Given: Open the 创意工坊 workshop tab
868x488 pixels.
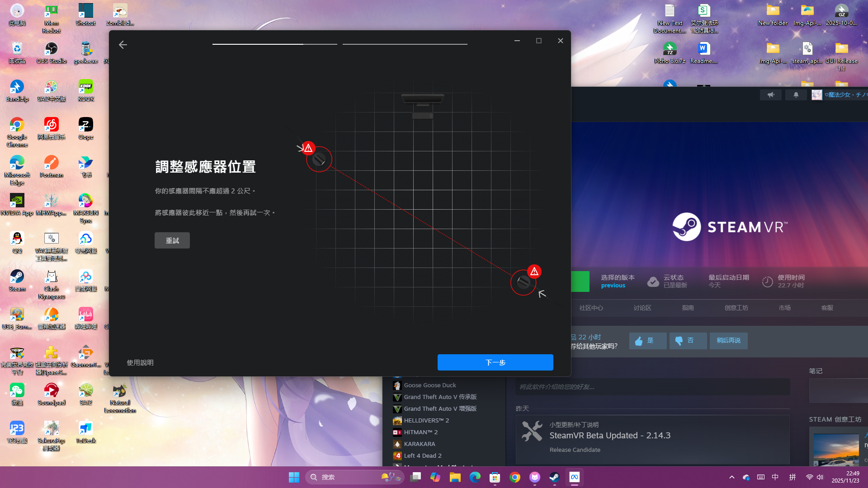Looking at the screenshot, I should (736, 308).
